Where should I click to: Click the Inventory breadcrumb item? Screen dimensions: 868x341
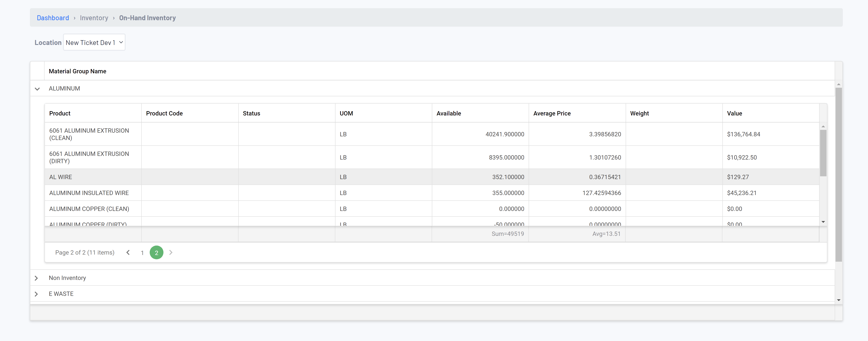94,17
